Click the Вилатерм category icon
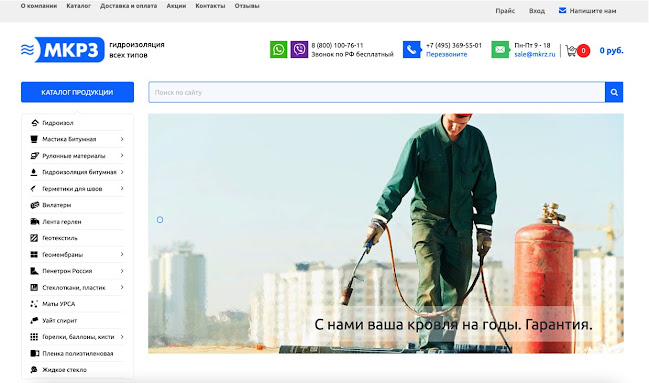Screen dimensions: 649x383 pyautogui.click(x=34, y=205)
